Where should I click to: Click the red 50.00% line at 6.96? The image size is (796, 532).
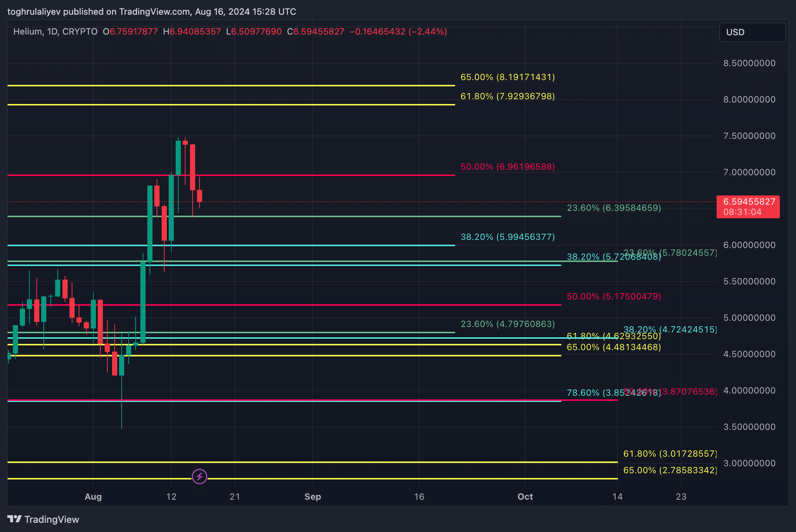point(231,175)
